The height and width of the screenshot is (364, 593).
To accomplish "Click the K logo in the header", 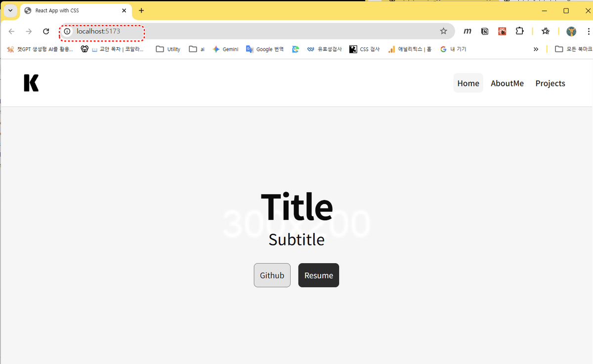I will [31, 83].
